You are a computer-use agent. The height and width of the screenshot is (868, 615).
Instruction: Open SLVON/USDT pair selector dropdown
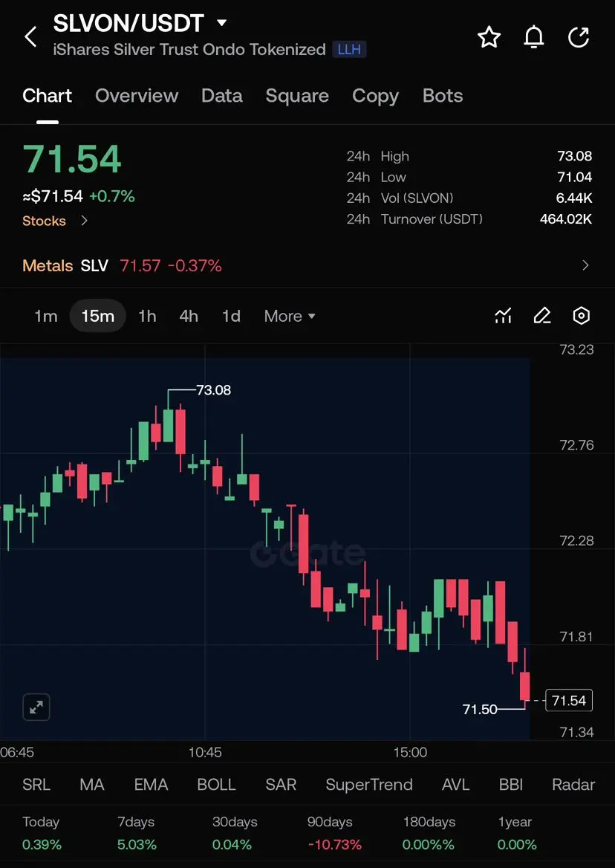coord(222,23)
